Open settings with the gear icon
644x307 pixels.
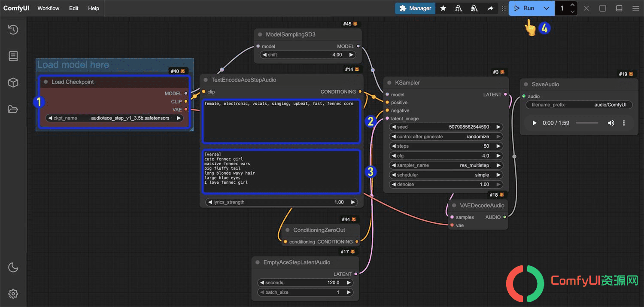click(x=13, y=294)
